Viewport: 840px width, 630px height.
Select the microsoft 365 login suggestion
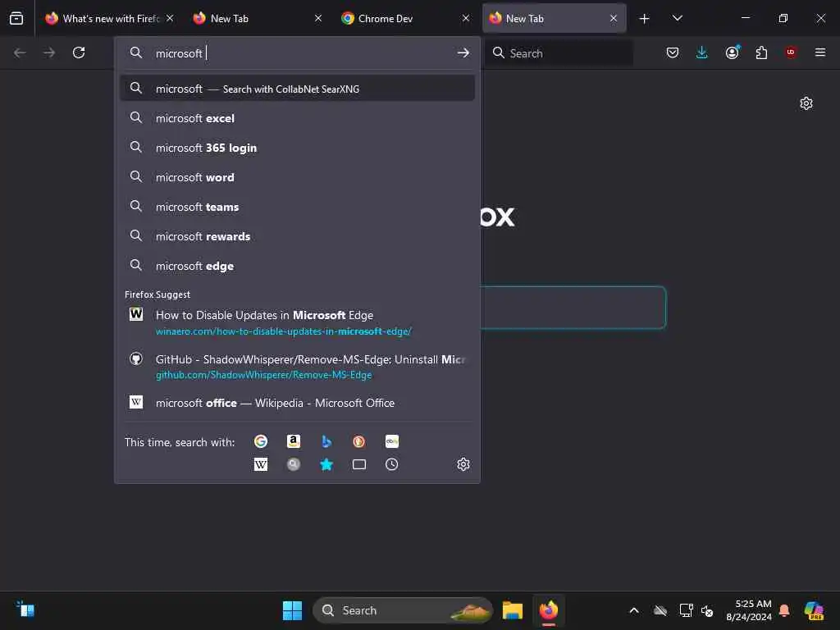[x=297, y=148]
